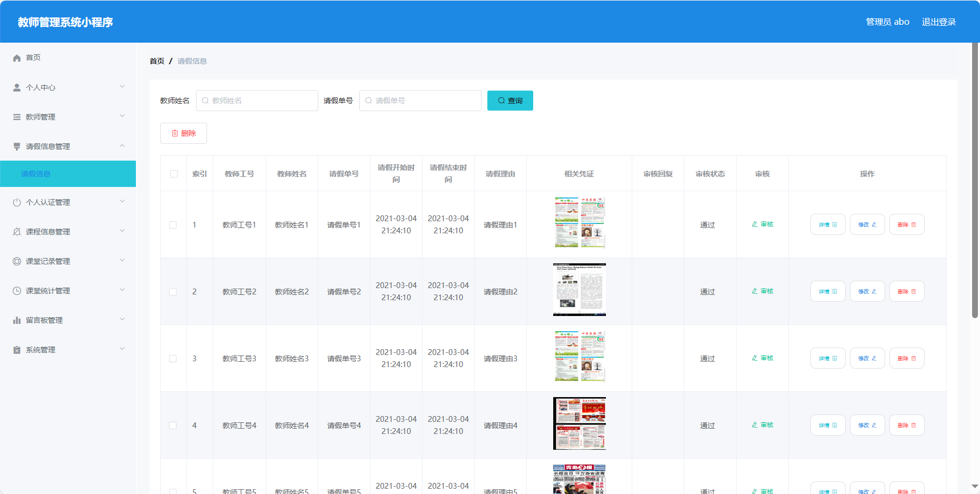Click the batch 删除 button above table
This screenshot has width=980, height=494.
183,133
